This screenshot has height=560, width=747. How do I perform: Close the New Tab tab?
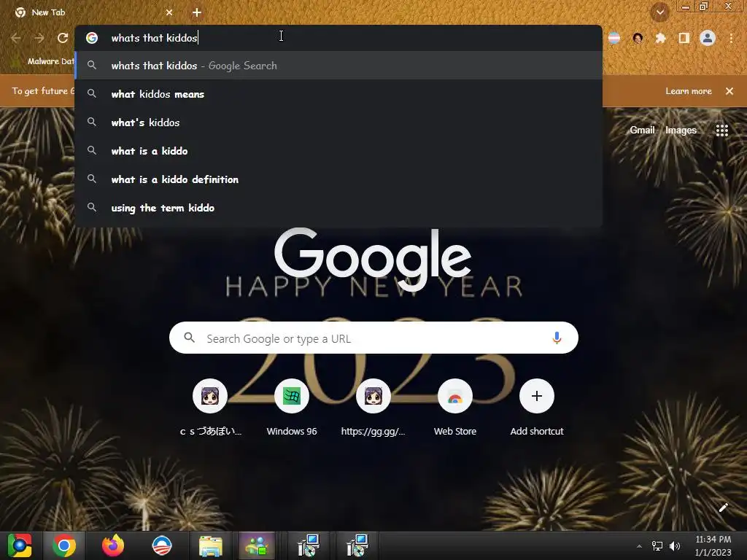(x=169, y=12)
